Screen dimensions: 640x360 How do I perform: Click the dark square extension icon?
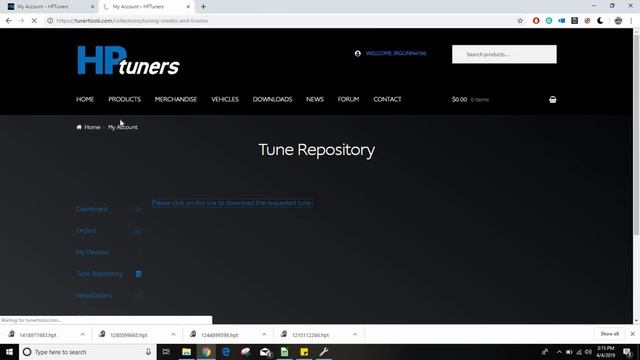pyautogui.click(x=574, y=20)
